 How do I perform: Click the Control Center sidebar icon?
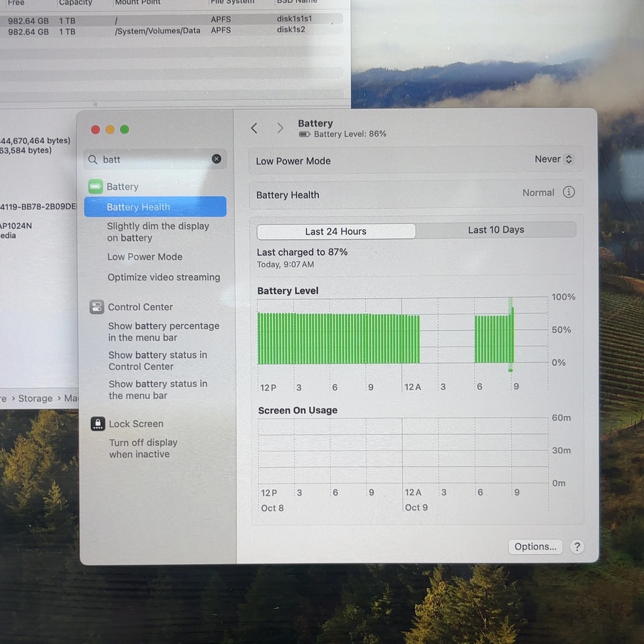tap(97, 307)
